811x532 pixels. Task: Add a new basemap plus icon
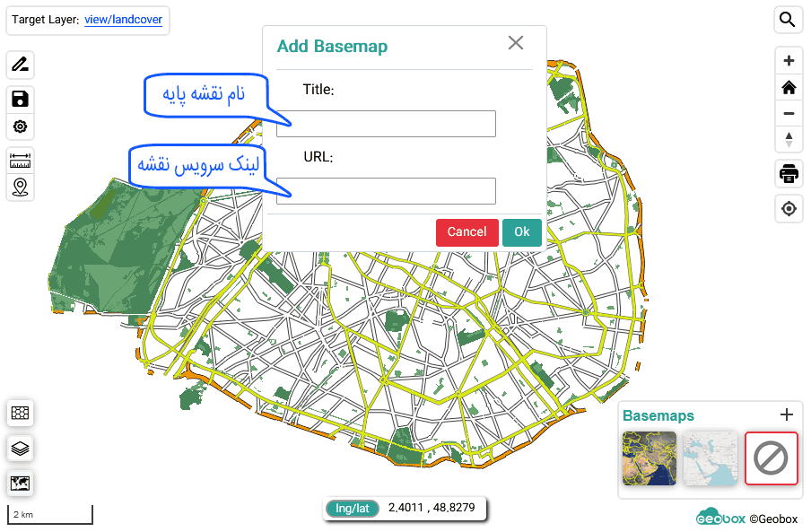[x=786, y=414]
